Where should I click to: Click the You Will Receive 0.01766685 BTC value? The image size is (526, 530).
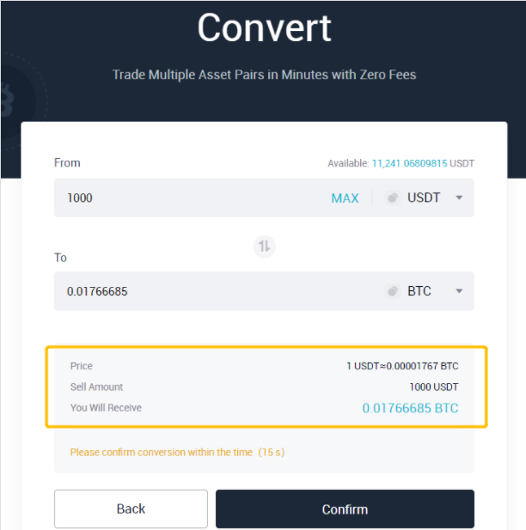(410, 408)
